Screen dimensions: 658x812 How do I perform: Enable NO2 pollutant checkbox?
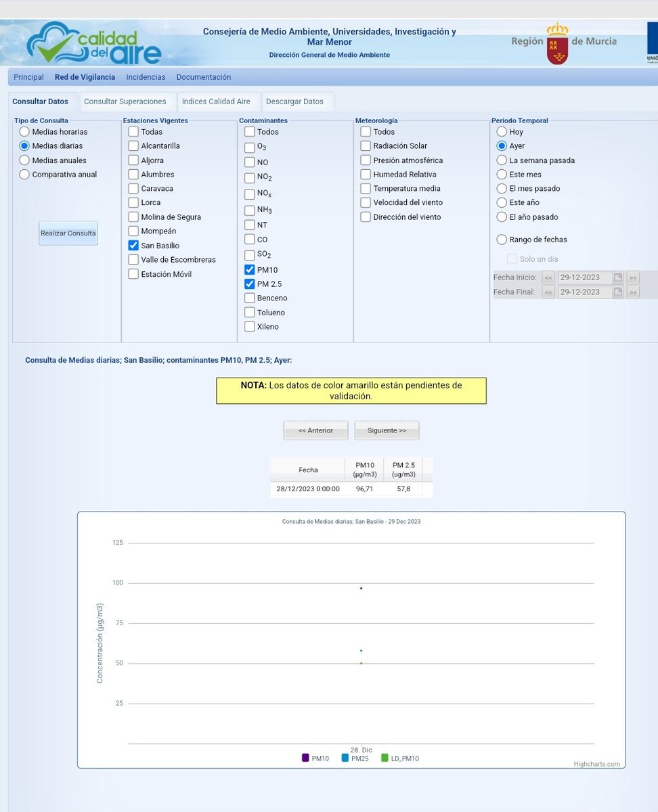coord(250,177)
